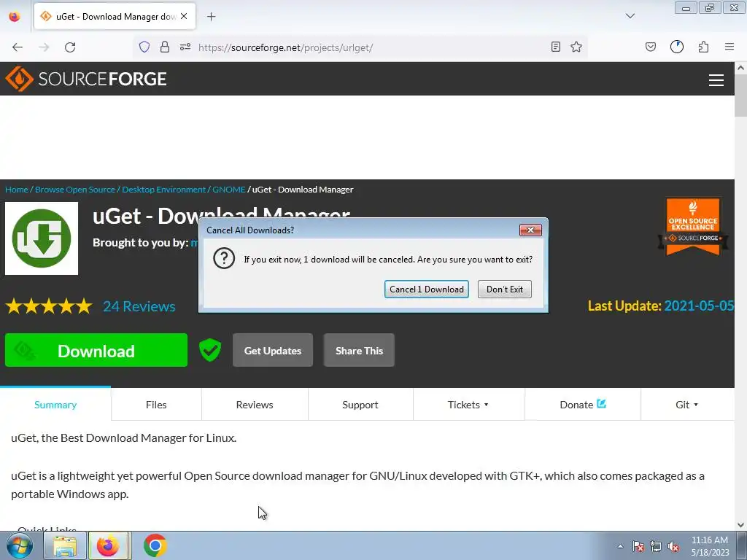Bookmark this page with the star icon
Image resolution: width=747 pixels, height=560 pixels.
(x=576, y=47)
